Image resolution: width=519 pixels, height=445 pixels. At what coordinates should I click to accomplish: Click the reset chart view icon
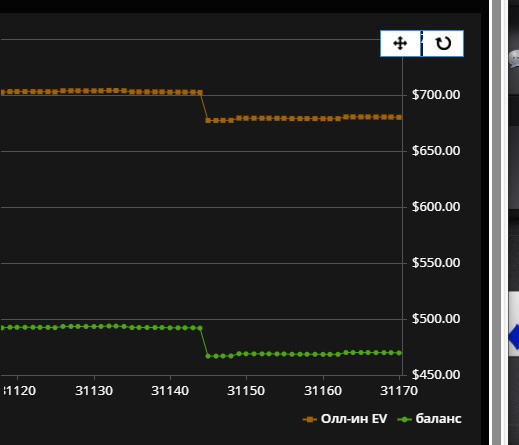pyautogui.click(x=443, y=43)
